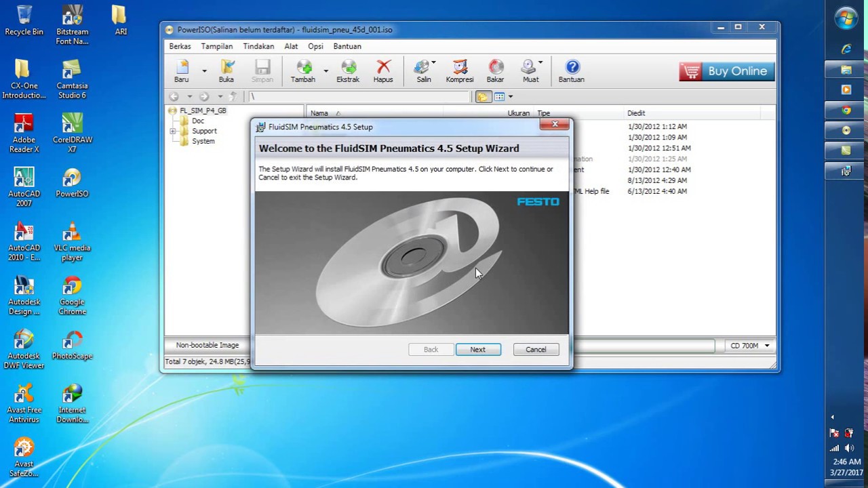The image size is (868, 488).
Task: Show hidden tray icons arrow
Action: (x=832, y=417)
